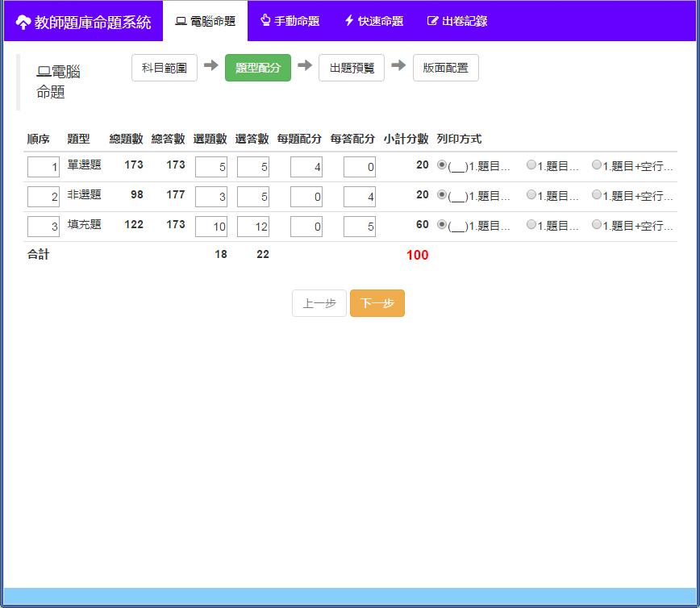The height and width of the screenshot is (608, 700).
Task: Click the 選答數 total 22
Action: pos(263,255)
